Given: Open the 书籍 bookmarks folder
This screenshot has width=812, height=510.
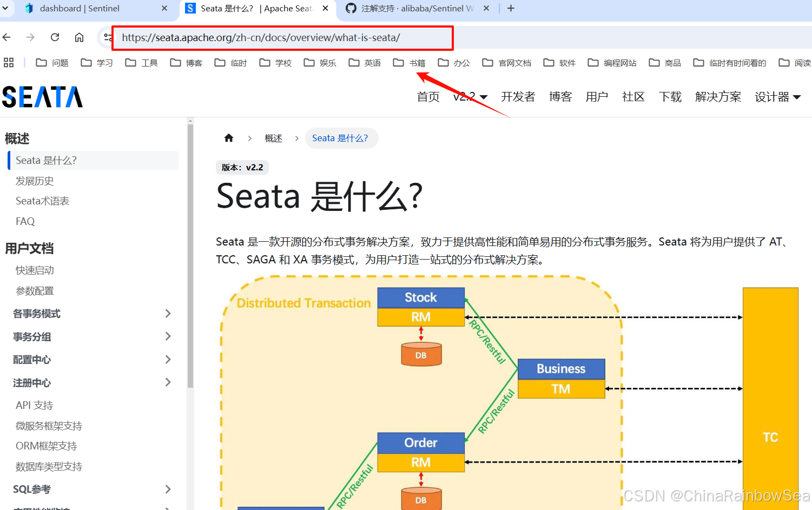Looking at the screenshot, I should (x=410, y=62).
